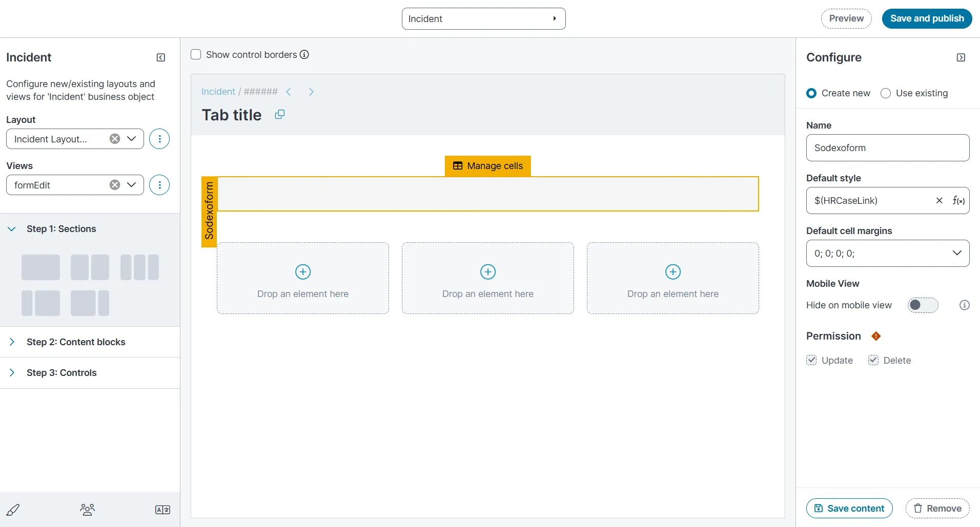
Task: Add element to the middle drop cell
Action: pyautogui.click(x=488, y=272)
